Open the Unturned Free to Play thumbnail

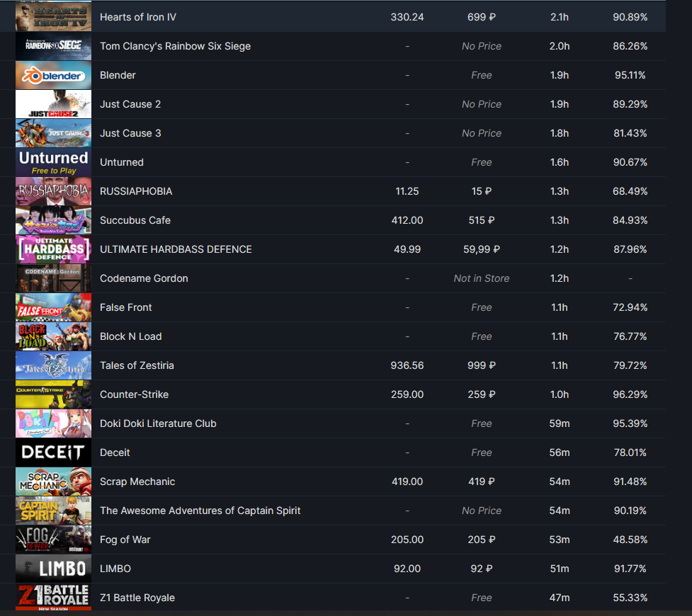click(x=53, y=162)
